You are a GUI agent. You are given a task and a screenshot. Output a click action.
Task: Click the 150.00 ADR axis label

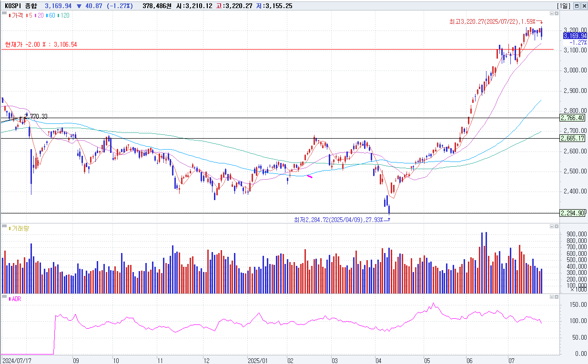tap(578, 304)
